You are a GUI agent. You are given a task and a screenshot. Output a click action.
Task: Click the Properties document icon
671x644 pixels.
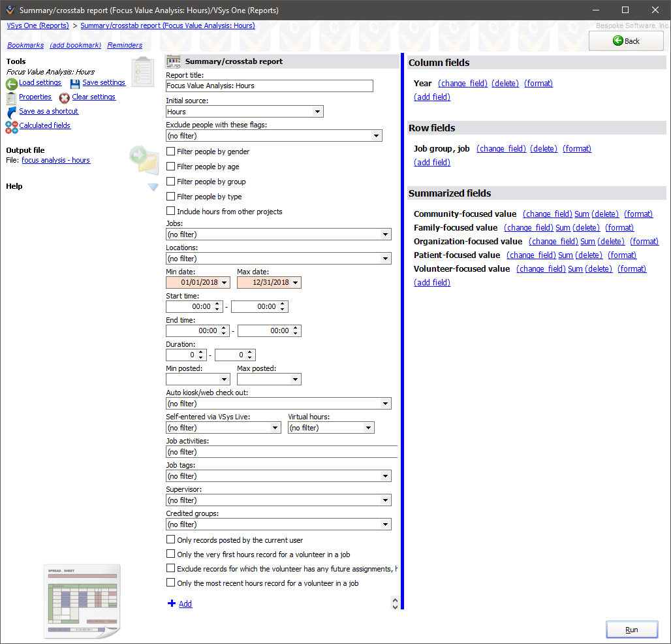coord(11,98)
